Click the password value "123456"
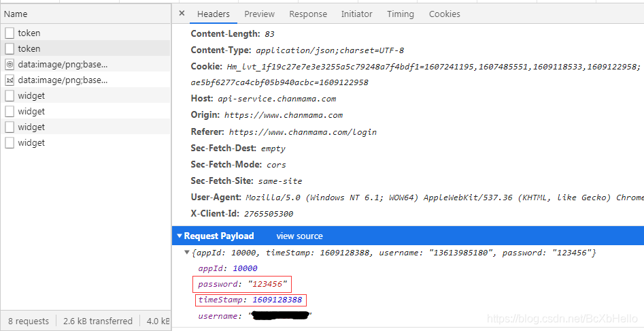 [267, 284]
